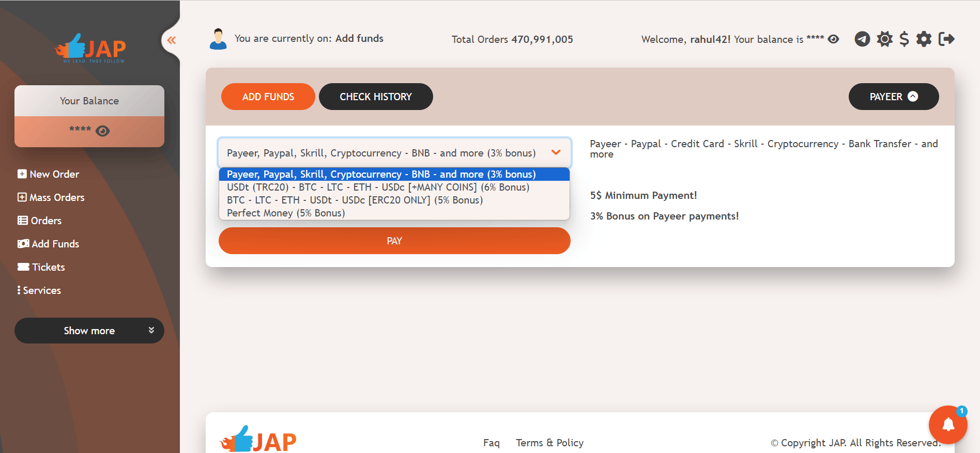Open account settings gear icon
The width and height of the screenshot is (980, 453).
(924, 39)
